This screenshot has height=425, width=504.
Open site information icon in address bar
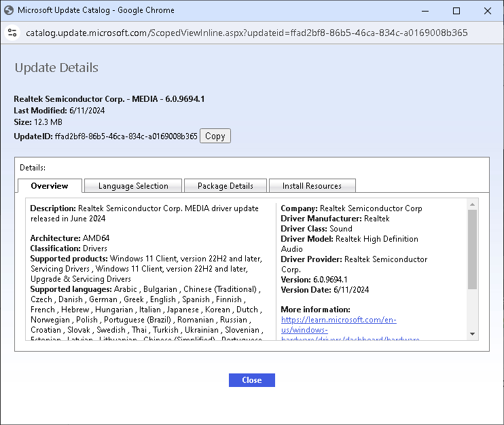point(12,33)
